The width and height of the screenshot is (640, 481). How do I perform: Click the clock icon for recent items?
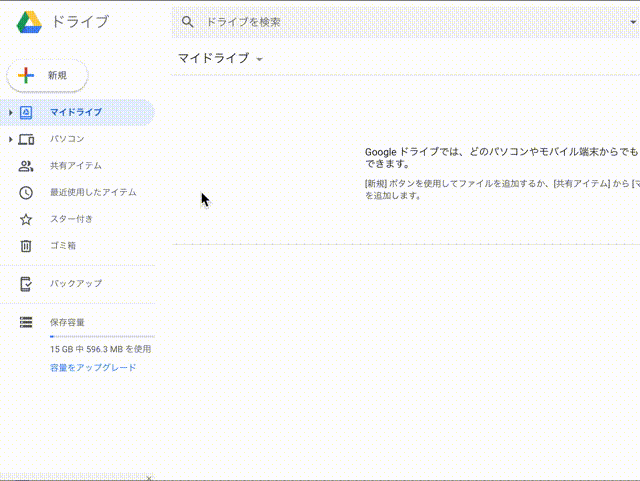point(26,193)
